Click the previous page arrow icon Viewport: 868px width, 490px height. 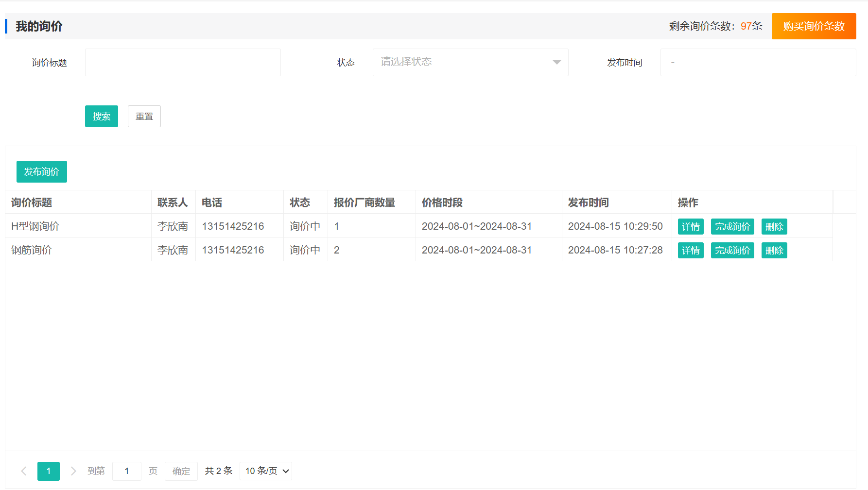[x=24, y=471]
